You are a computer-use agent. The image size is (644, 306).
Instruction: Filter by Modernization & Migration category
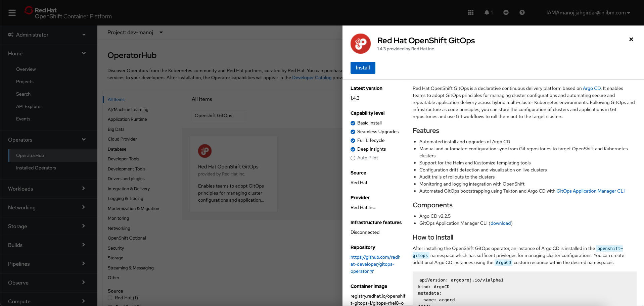tap(133, 209)
